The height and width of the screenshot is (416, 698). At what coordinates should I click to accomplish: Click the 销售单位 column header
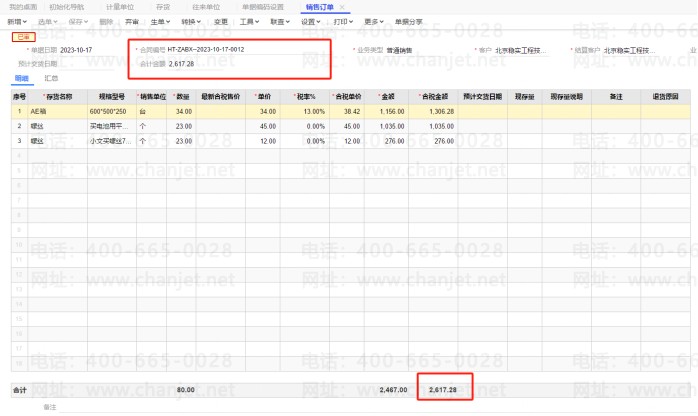tap(151, 97)
